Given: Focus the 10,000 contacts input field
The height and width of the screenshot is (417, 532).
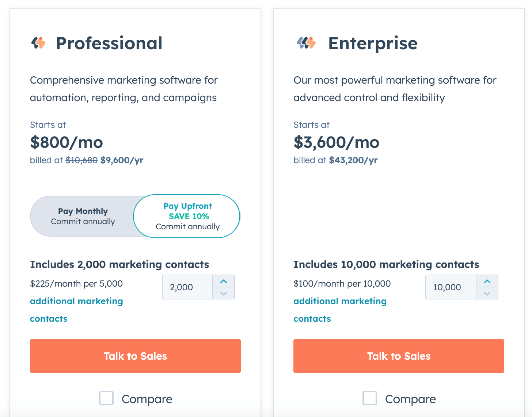Looking at the screenshot, I should coord(451,287).
